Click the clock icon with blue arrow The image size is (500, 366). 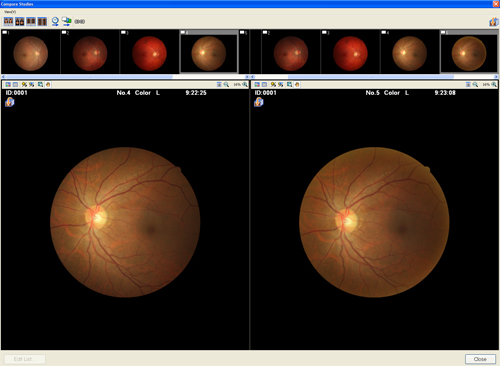55,22
